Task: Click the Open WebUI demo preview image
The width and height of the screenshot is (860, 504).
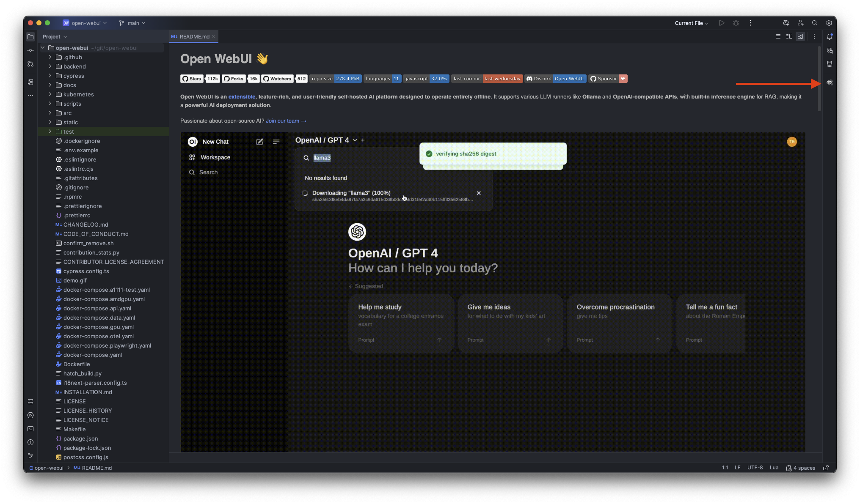Action: coord(493,293)
